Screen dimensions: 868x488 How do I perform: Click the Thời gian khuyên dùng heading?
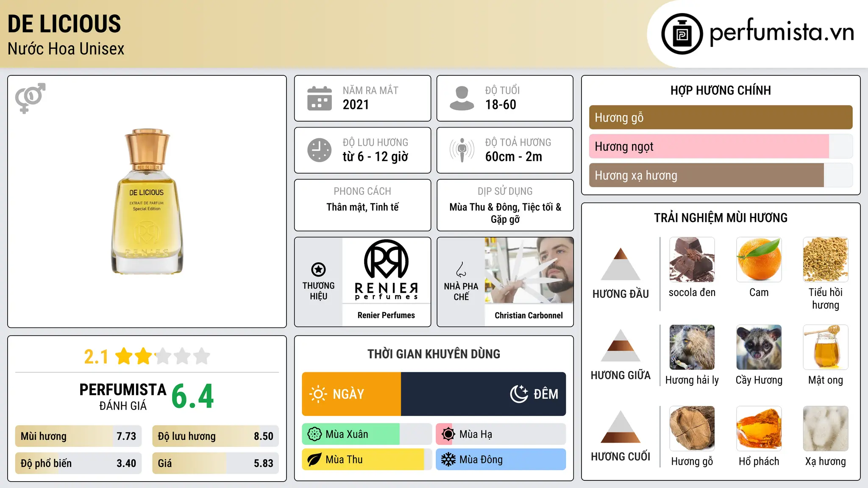tap(434, 354)
